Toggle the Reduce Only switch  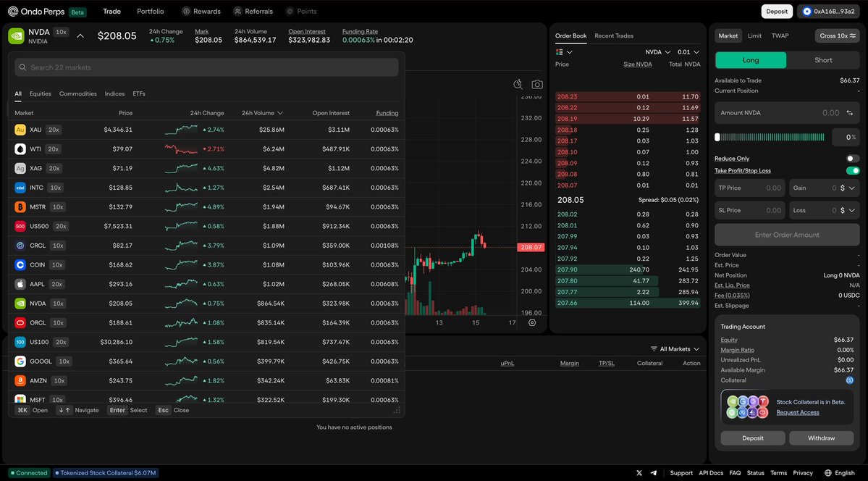853,159
